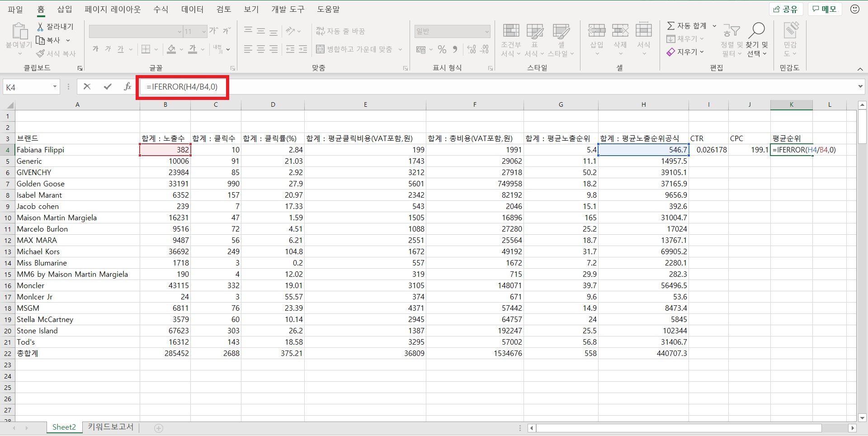Click the Insert Function fx icon

127,86
